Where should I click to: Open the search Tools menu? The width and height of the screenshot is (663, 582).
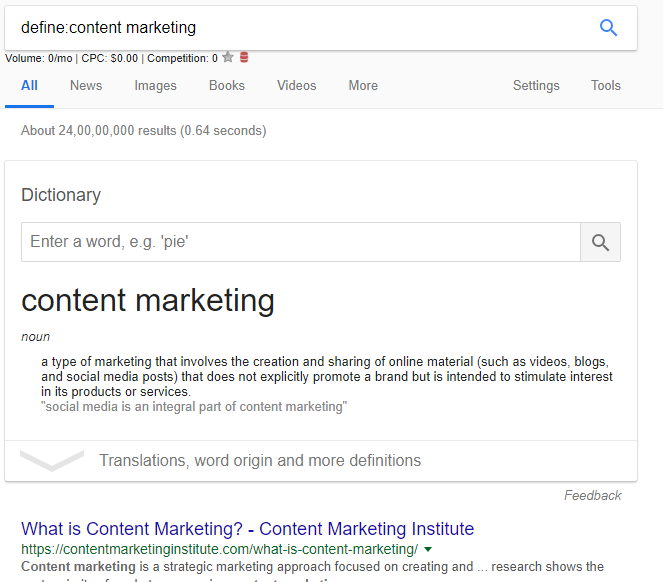point(606,86)
